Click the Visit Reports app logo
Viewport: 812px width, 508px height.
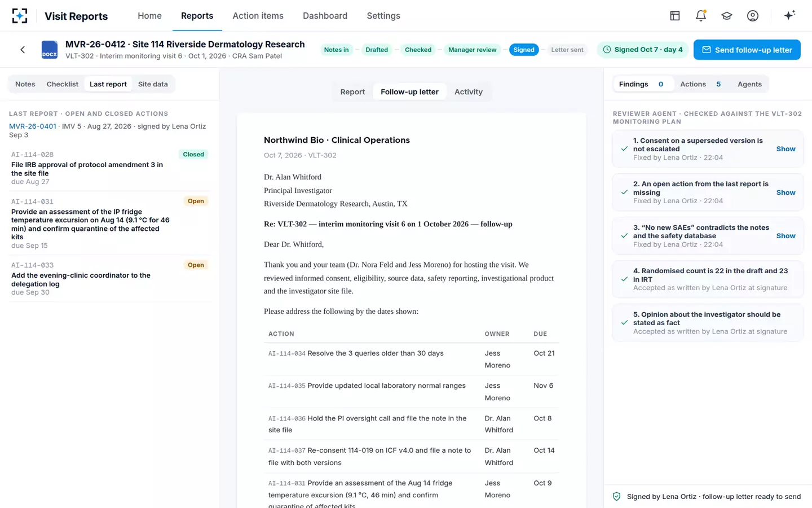tap(20, 16)
